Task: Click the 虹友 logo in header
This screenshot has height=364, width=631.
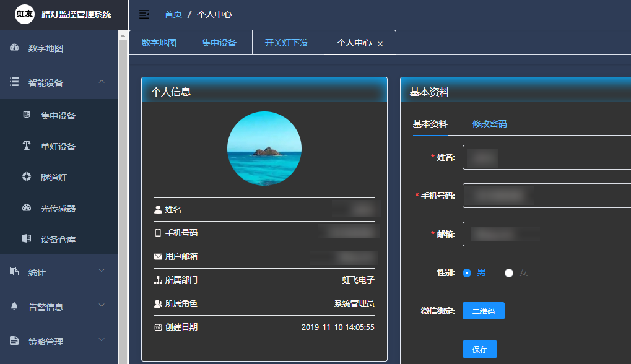Action: pyautogui.click(x=25, y=14)
